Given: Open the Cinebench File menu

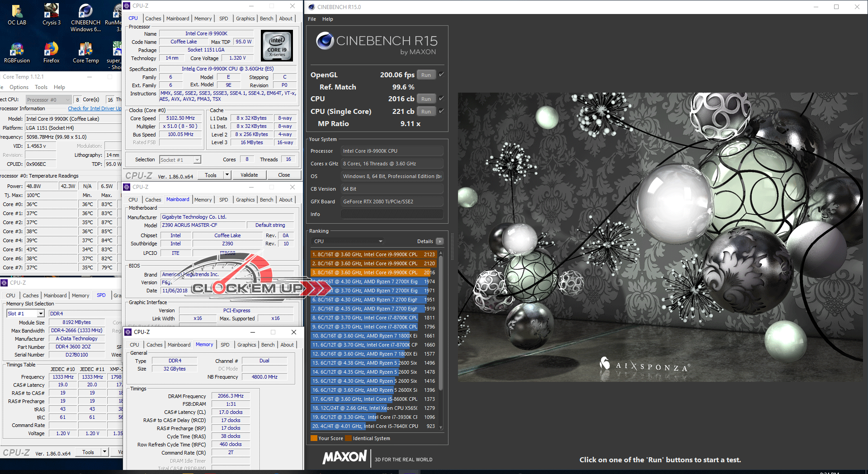Looking at the screenshot, I should click(311, 19).
